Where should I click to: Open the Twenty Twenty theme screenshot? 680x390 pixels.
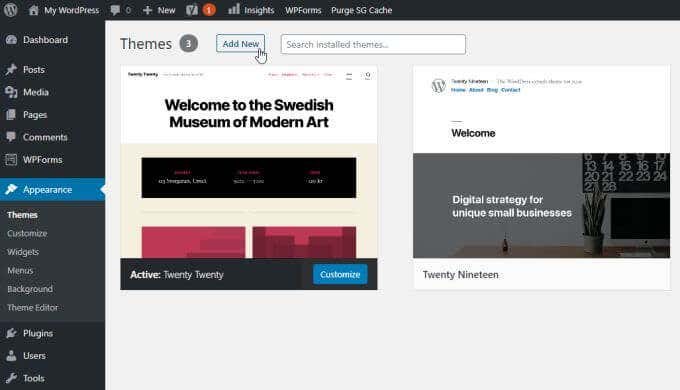[249, 162]
